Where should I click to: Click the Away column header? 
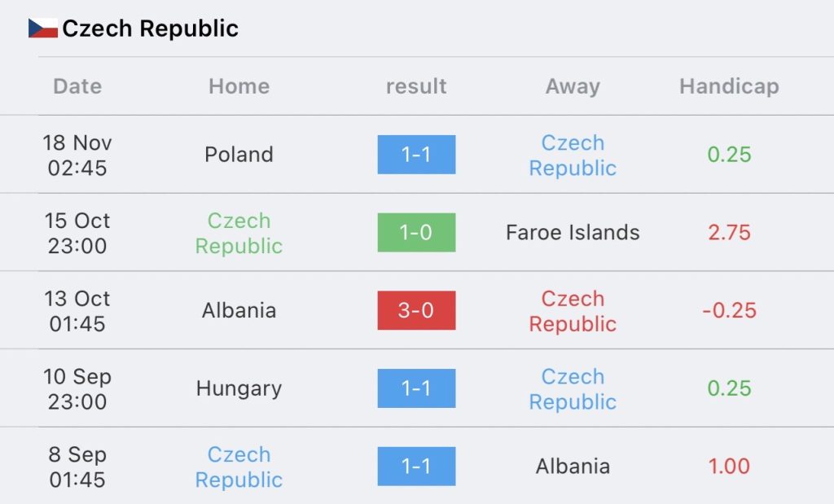(x=573, y=86)
